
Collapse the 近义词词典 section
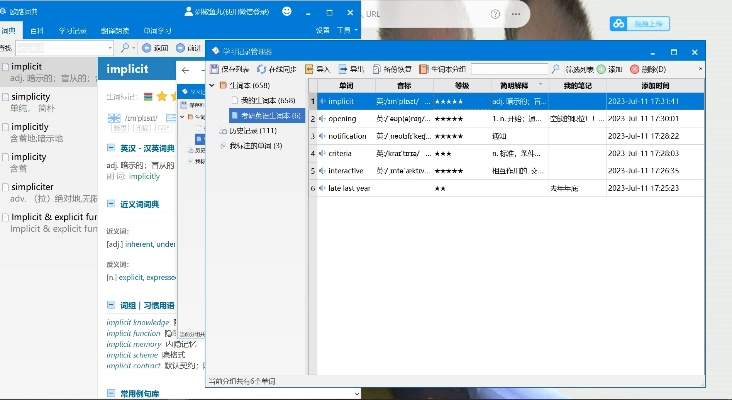(x=111, y=204)
